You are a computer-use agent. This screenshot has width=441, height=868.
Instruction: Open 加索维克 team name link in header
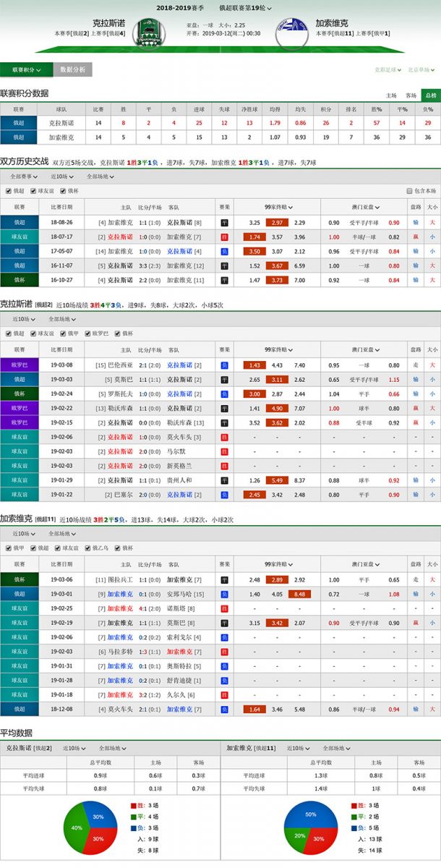click(x=332, y=23)
